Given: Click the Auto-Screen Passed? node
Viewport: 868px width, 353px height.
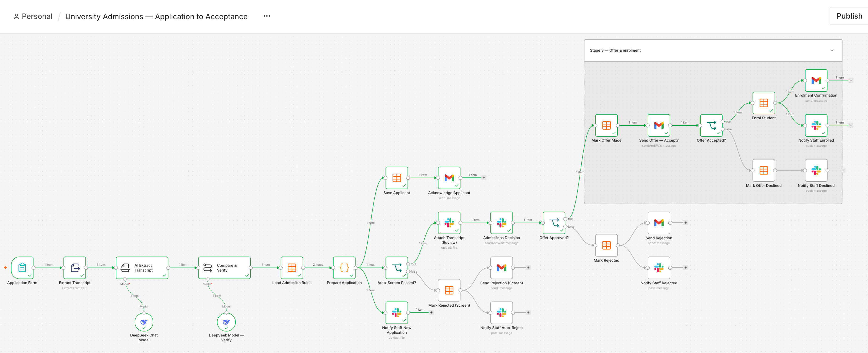Looking at the screenshot, I should coord(396,268).
